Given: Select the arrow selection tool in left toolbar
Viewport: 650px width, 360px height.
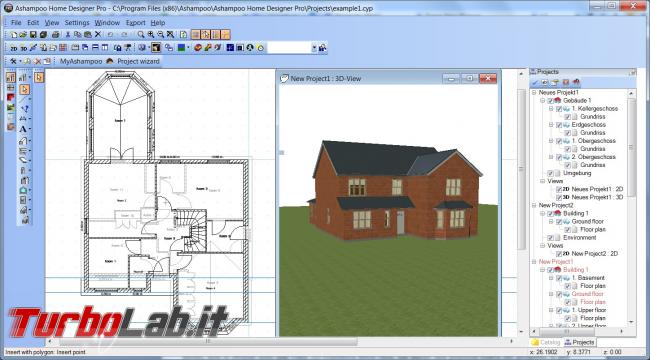Looking at the screenshot, I should tap(24, 89).
